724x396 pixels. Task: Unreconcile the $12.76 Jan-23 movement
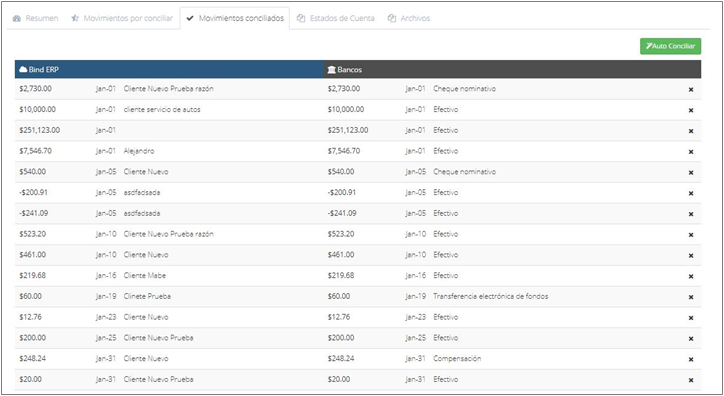tap(691, 318)
